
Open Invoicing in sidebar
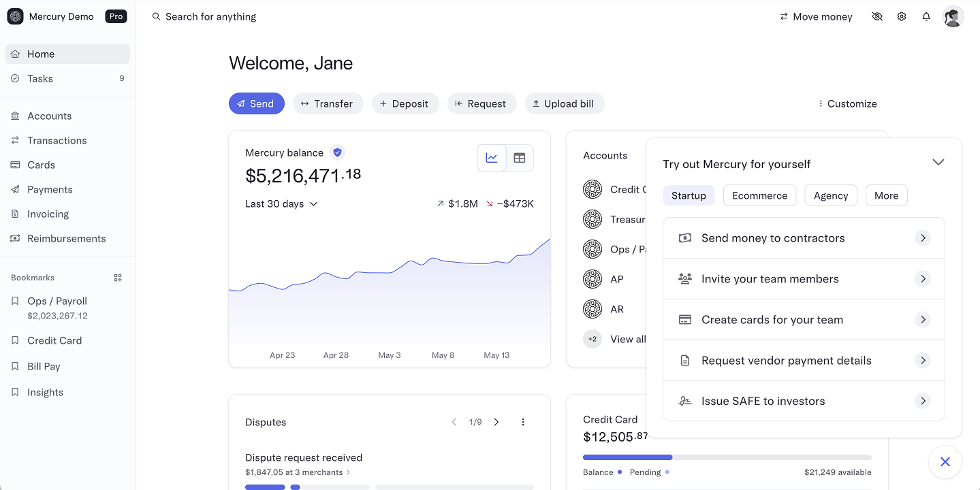coord(67,214)
